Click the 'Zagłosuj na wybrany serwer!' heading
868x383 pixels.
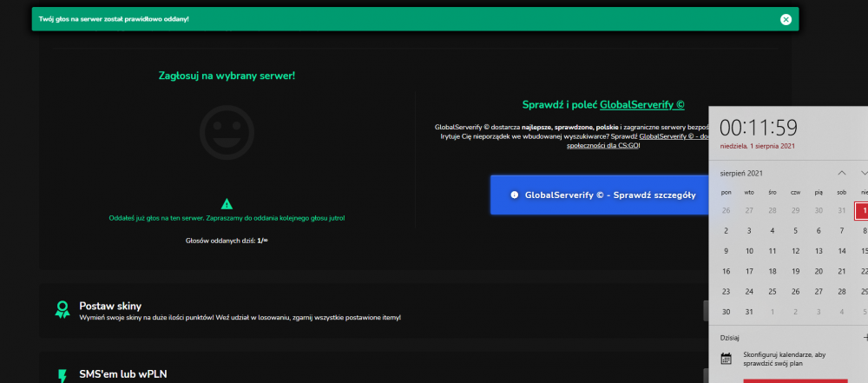click(227, 76)
